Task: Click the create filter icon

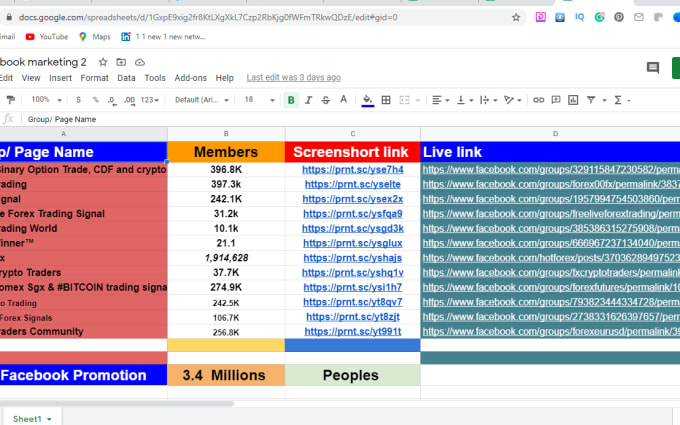Action: point(591,100)
